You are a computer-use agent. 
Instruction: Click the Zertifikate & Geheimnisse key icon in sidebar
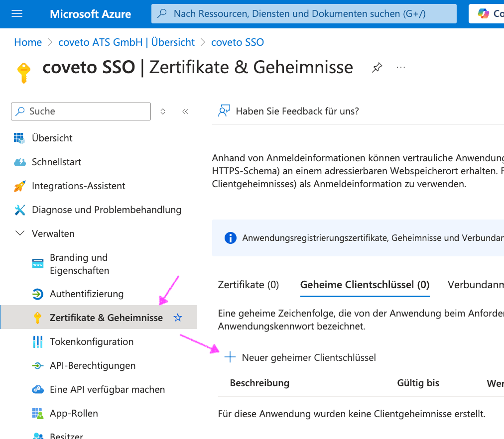(38, 318)
